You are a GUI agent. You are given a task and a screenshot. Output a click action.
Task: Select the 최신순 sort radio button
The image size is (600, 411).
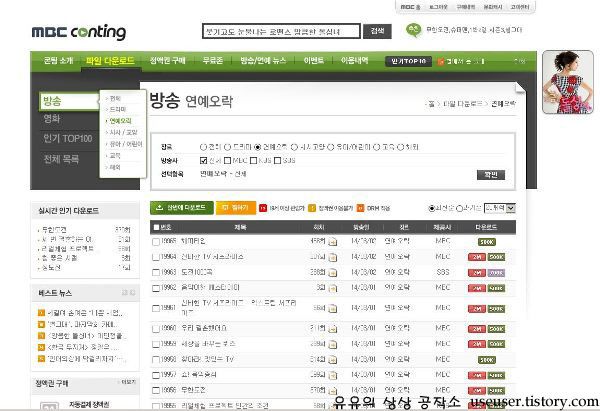(432, 208)
